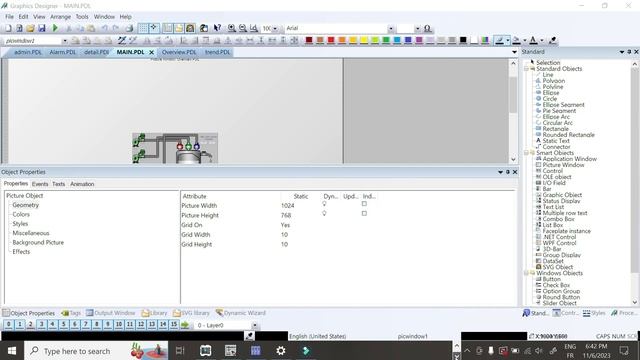Viewport: 640px width, 360px height.
Task: Collapse the Smart Objects tree node
Action: (526, 153)
